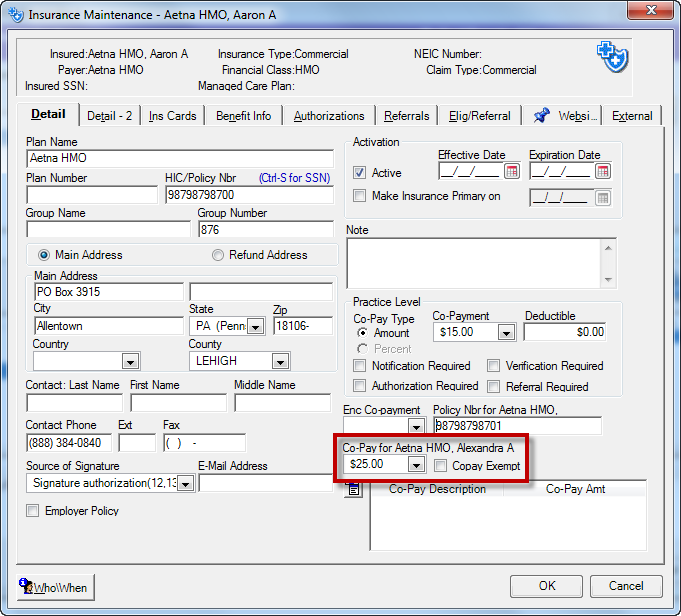Open the Benefit Info tab

(x=244, y=116)
